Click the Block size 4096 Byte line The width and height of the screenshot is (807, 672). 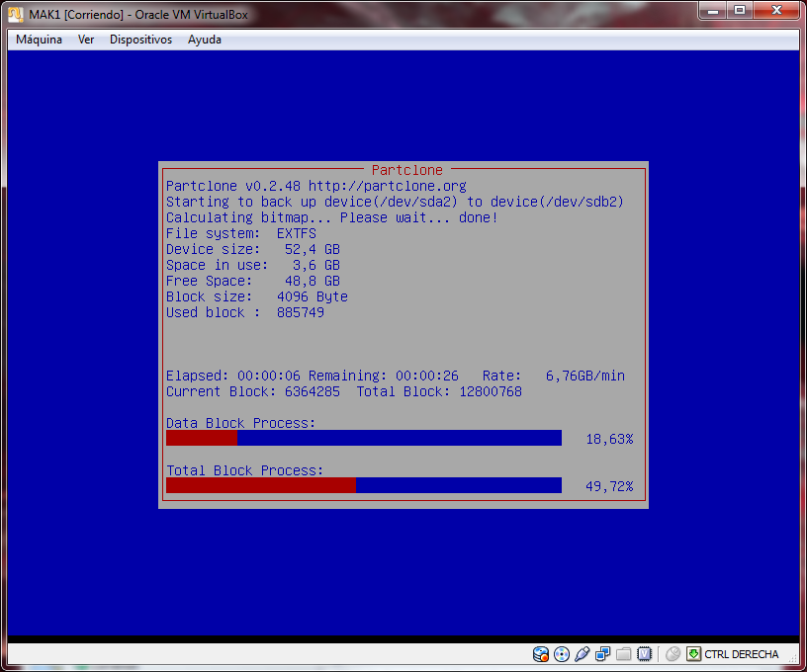(x=257, y=297)
